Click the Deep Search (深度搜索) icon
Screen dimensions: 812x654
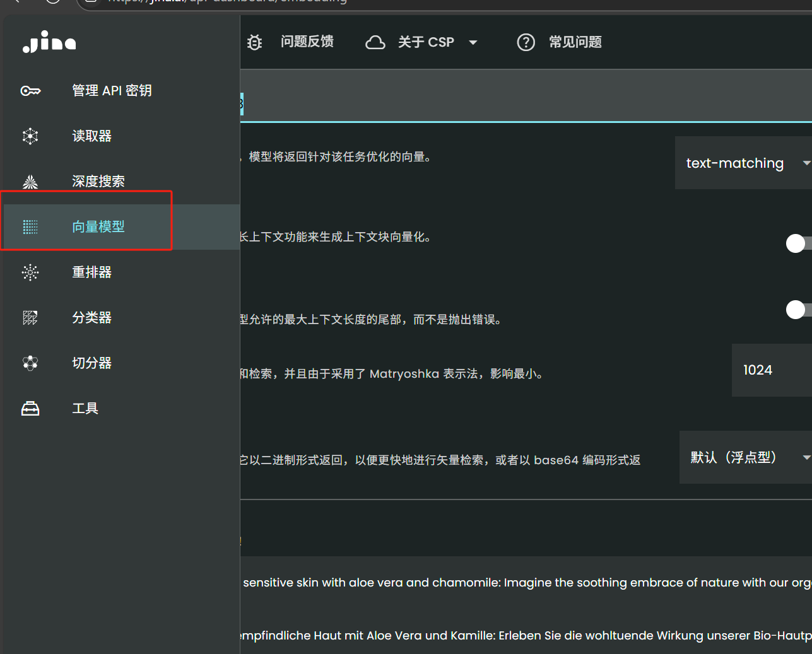tap(30, 182)
